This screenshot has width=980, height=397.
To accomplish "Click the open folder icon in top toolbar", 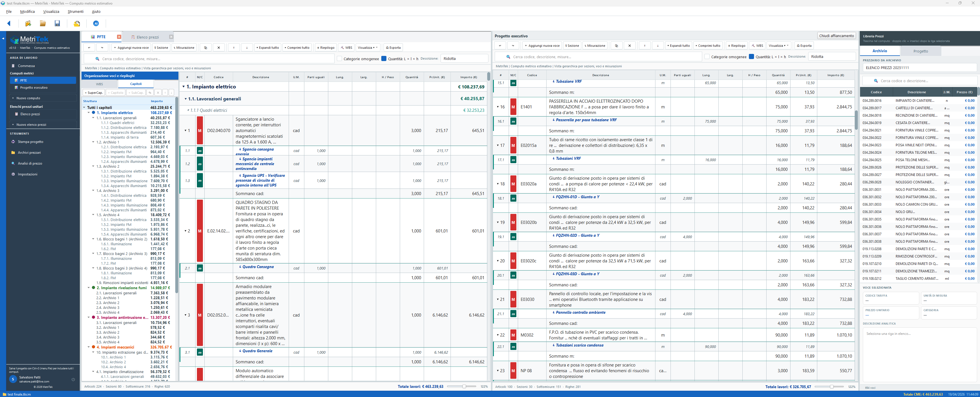I will click(x=43, y=24).
